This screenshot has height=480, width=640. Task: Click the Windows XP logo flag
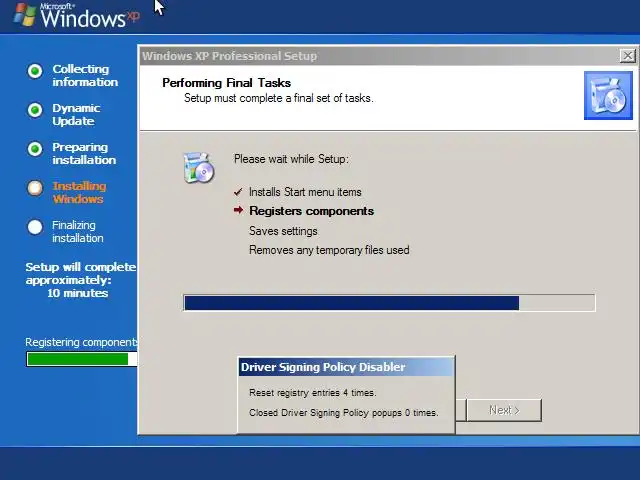24,15
